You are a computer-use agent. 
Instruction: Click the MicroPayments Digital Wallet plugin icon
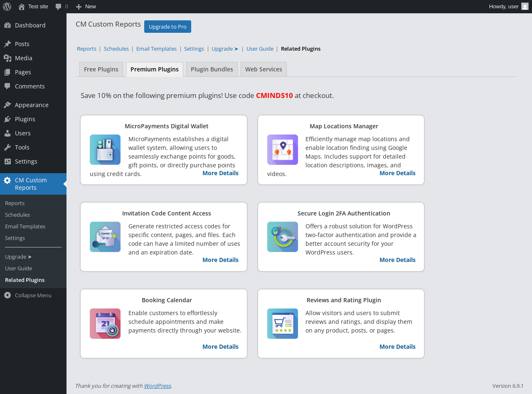(x=105, y=150)
